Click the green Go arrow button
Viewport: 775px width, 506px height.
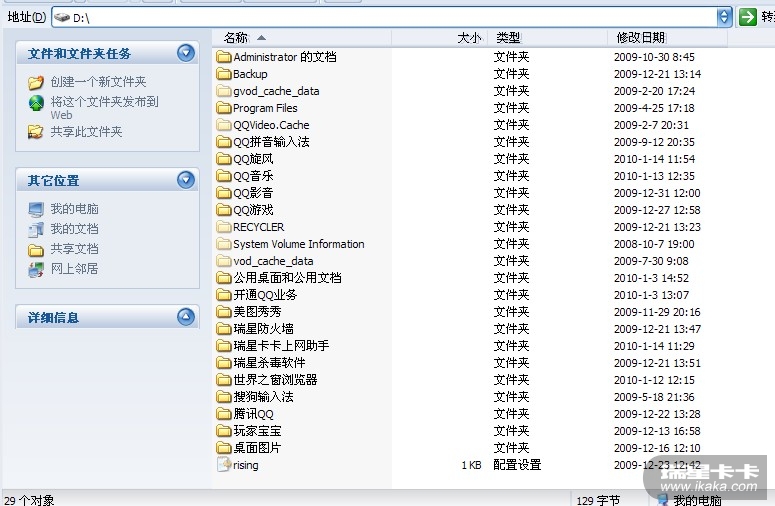point(747,17)
